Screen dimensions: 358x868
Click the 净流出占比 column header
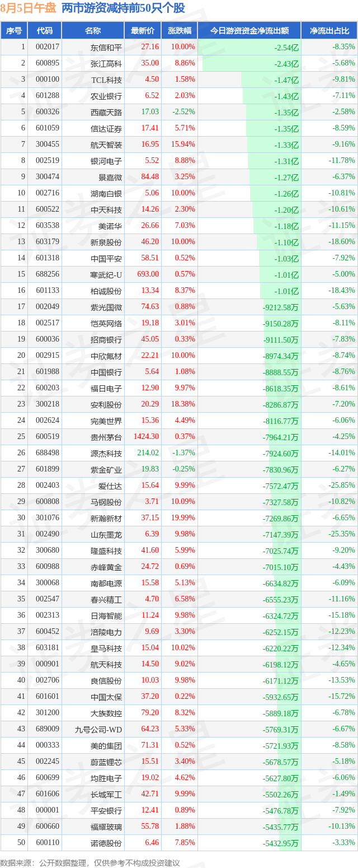(329, 31)
